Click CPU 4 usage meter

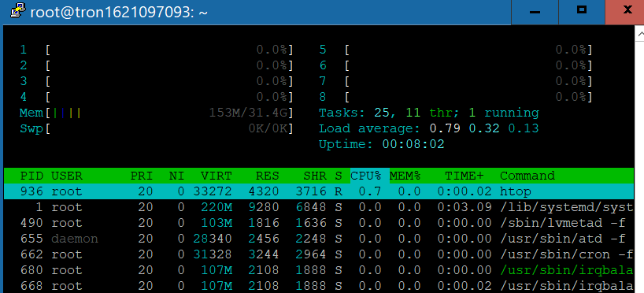point(157,98)
